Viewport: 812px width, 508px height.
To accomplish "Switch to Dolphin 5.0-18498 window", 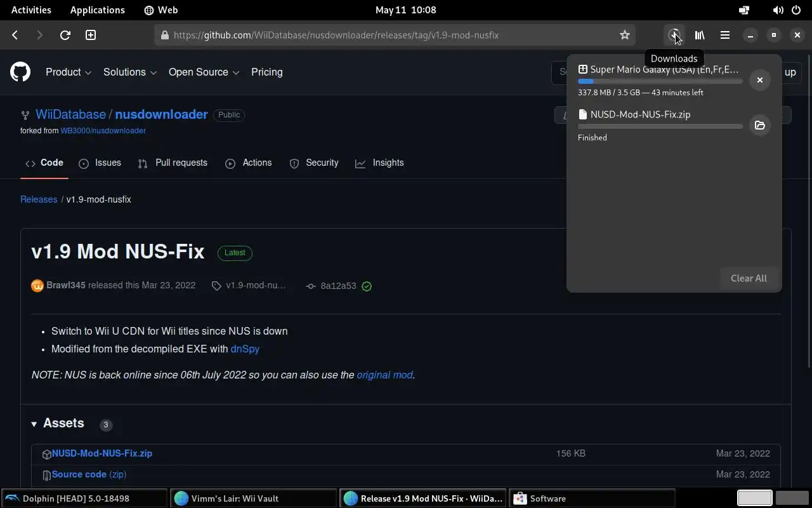I will (x=84, y=498).
